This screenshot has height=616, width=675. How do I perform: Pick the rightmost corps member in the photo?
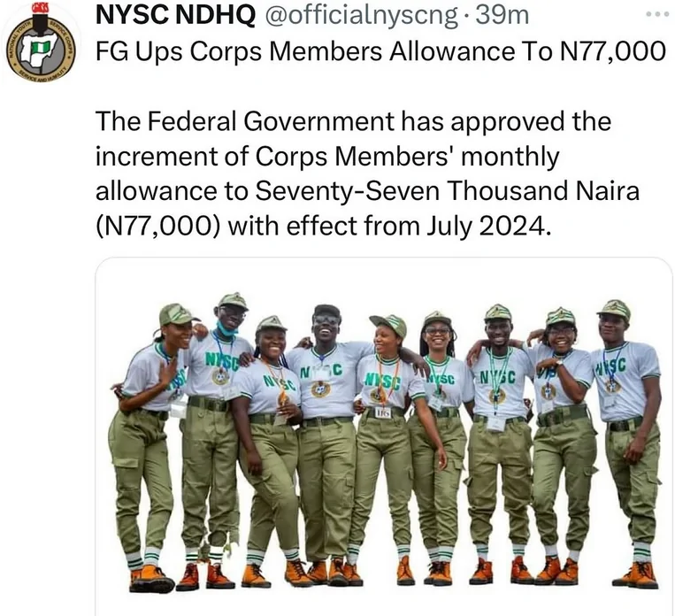(628, 443)
